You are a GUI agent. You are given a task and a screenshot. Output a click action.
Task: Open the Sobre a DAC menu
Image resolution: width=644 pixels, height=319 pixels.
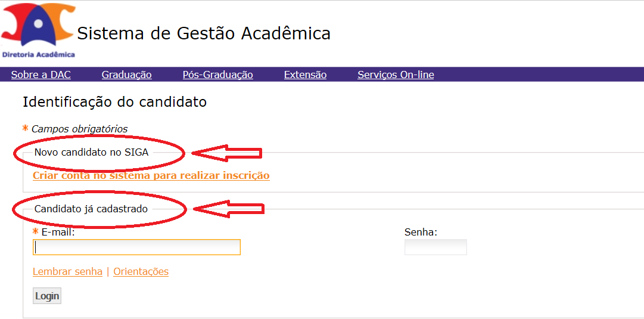tap(41, 75)
